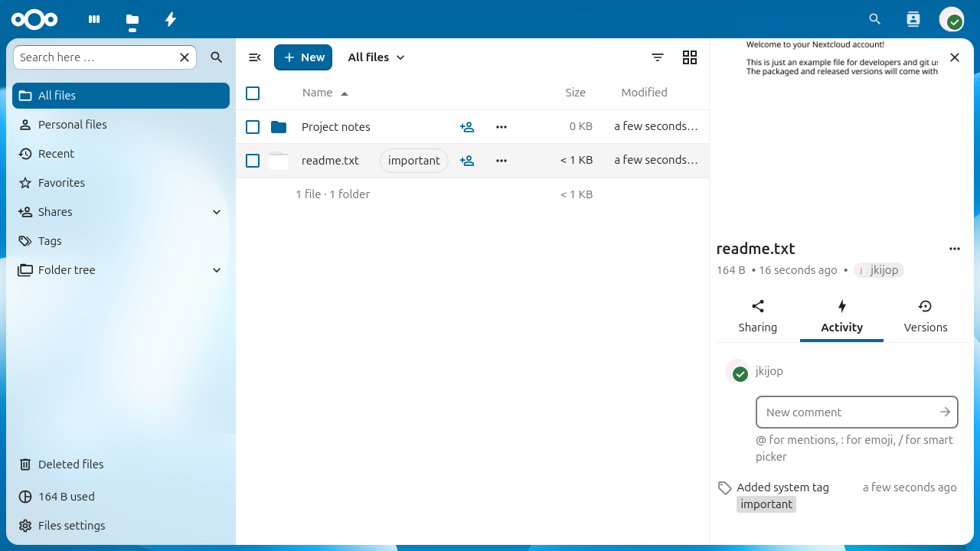Open the actions menu for Project notes

pos(501,127)
